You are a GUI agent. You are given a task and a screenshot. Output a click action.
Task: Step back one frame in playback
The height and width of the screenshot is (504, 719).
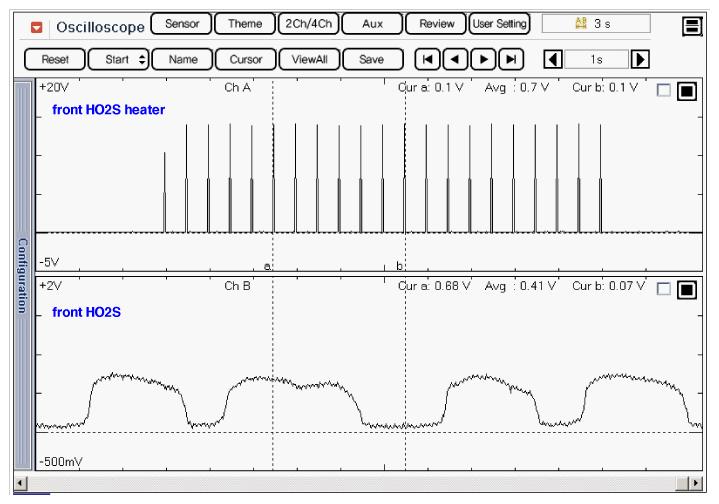point(456,59)
